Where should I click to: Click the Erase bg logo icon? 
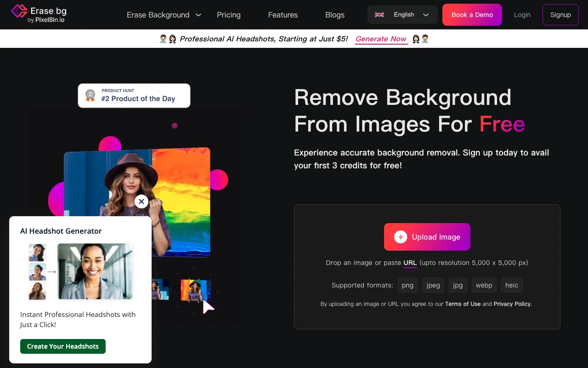(x=19, y=11)
